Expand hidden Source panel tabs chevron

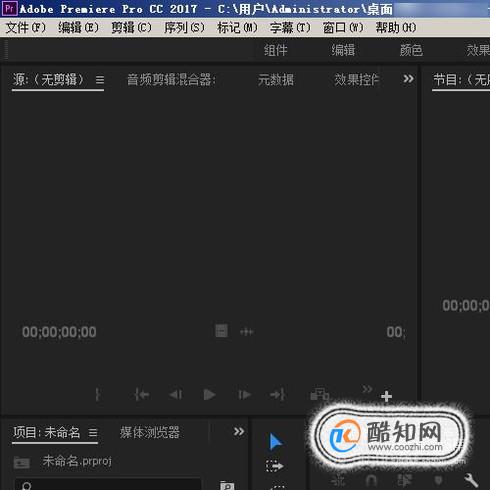point(408,79)
